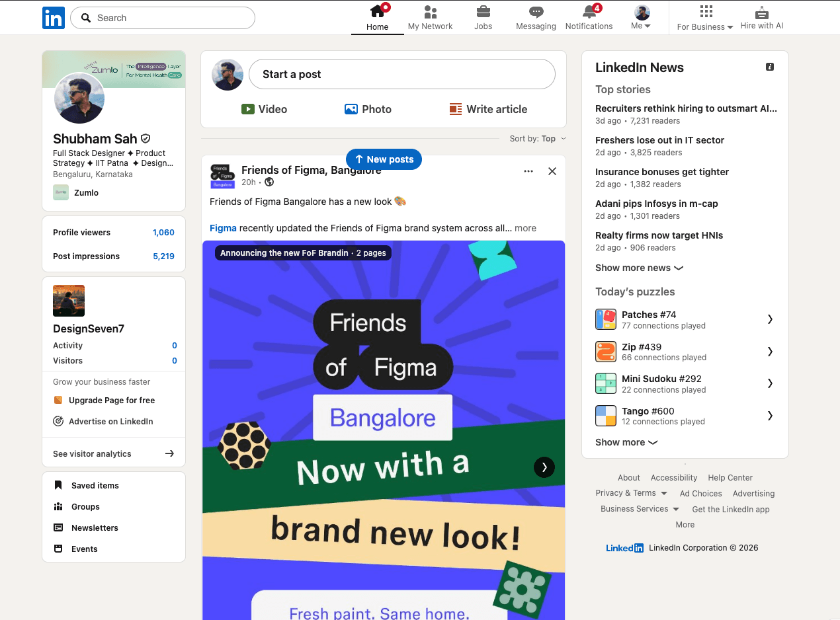Click the Ad Choices footer link
Screen dimensions: 840x620
point(701,494)
